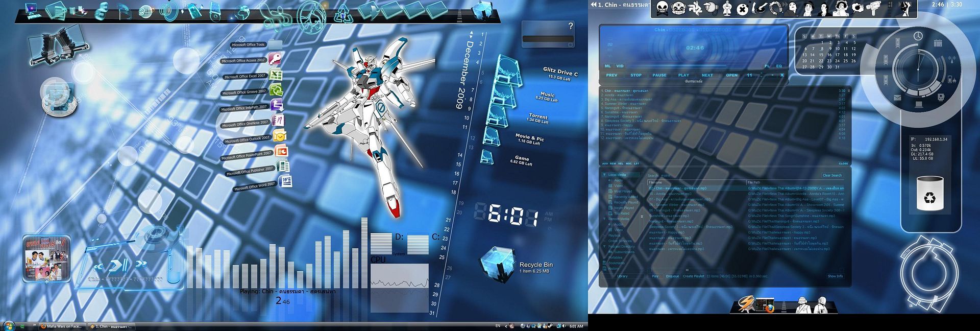Click Clear Search in media library

pos(832,175)
